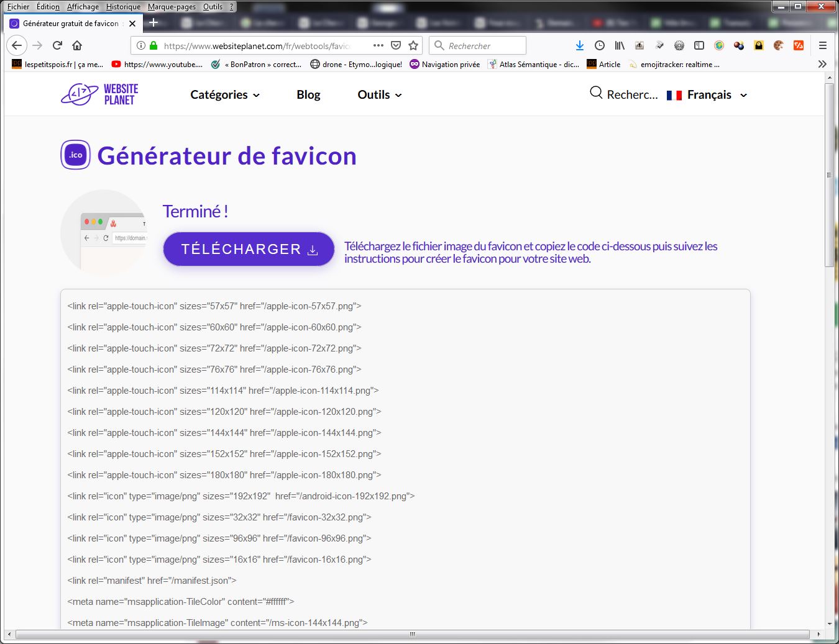
Task: Click the TÉLÉCHARGER button
Action: pyautogui.click(x=249, y=249)
